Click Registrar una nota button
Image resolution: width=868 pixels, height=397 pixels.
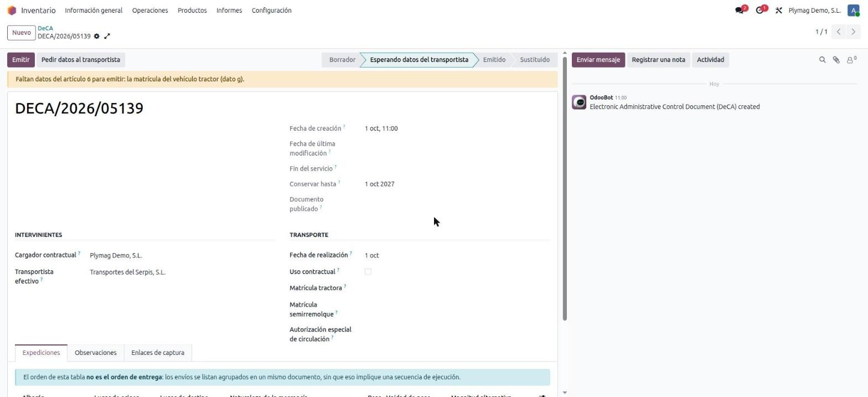pos(658,60)
